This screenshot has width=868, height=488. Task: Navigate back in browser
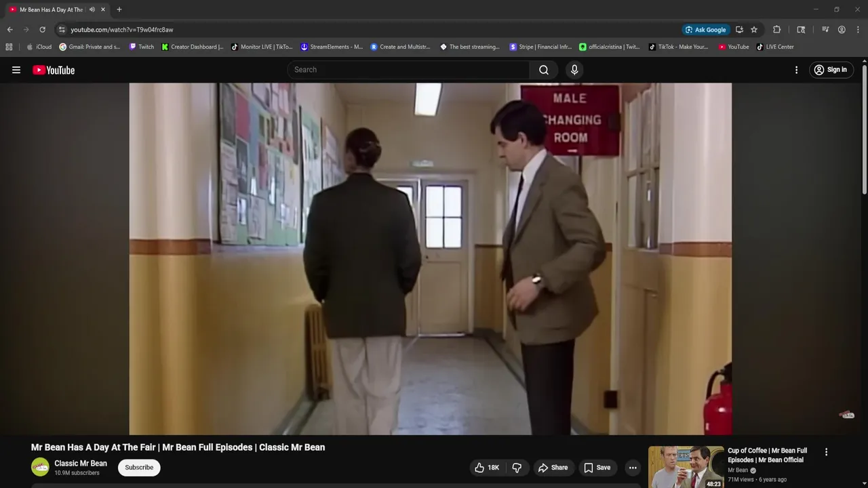(x=9, y=30)
